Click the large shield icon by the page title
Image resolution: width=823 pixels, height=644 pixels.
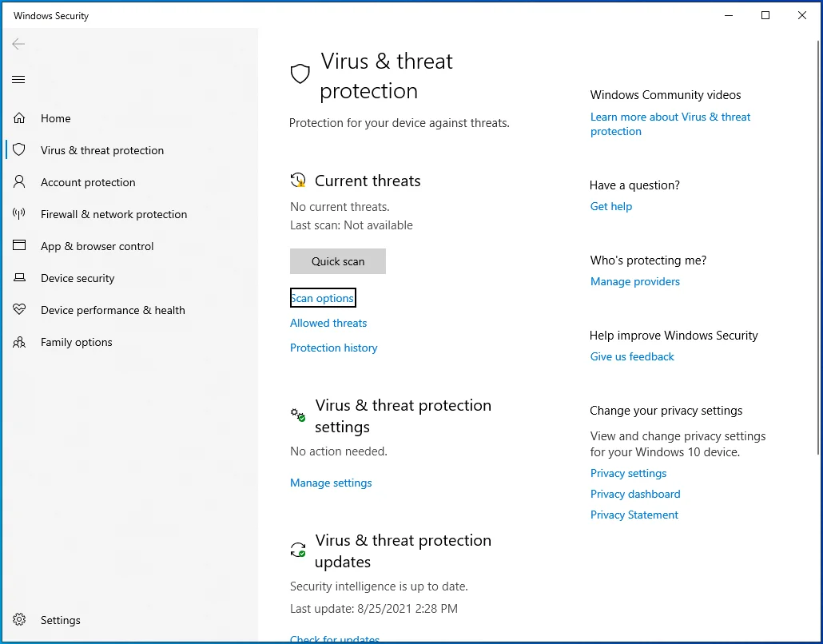(x=300, y=74)
